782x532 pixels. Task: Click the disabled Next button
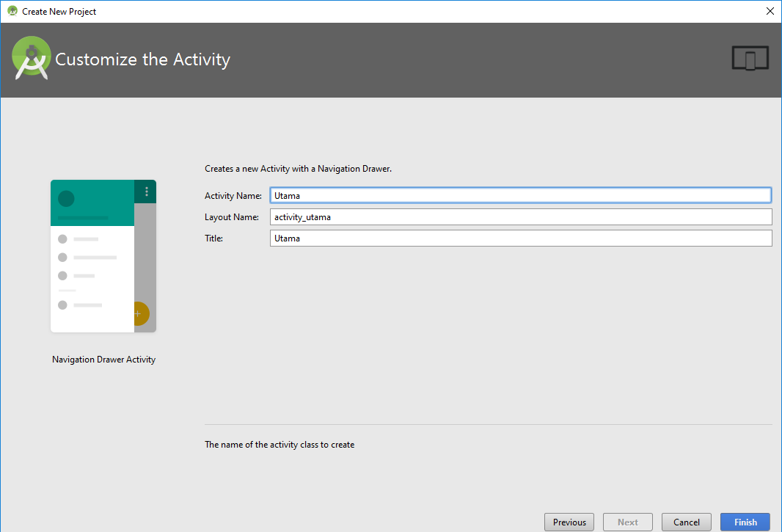tap(627, 522)
